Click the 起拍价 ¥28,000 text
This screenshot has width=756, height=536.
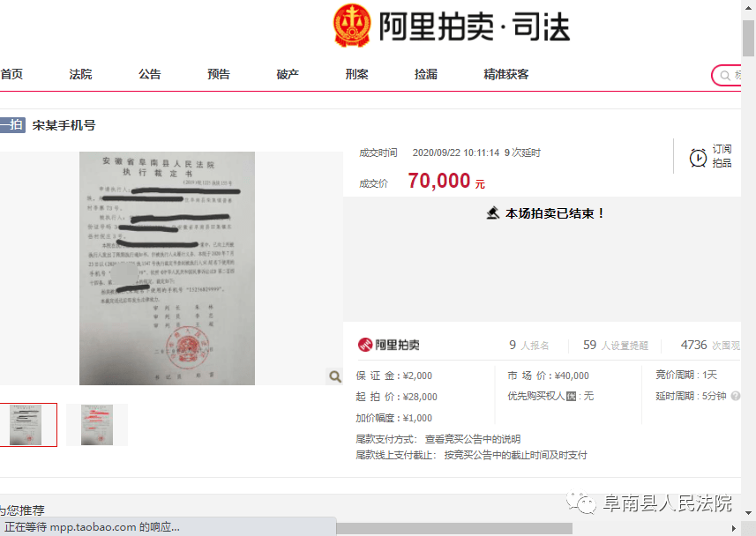pos(396,397)
